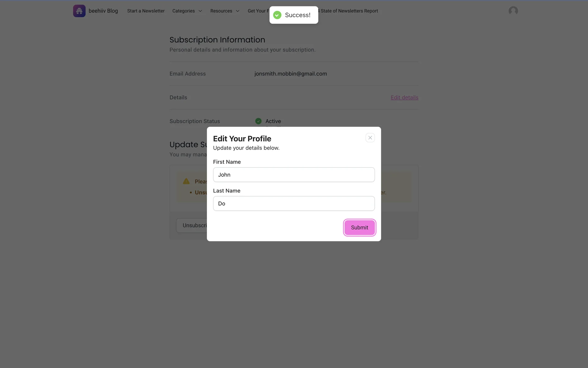The width and height of the screenshot is (588, 368).
Task: Open the Resources menu
Action: (x=221, y=11)
